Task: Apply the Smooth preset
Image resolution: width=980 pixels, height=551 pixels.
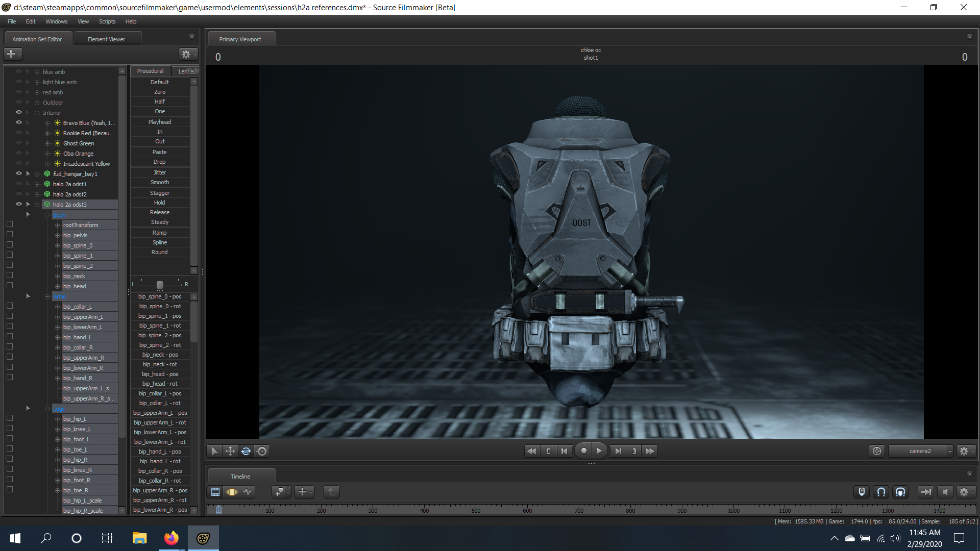Action: click(x=160, y=182)
